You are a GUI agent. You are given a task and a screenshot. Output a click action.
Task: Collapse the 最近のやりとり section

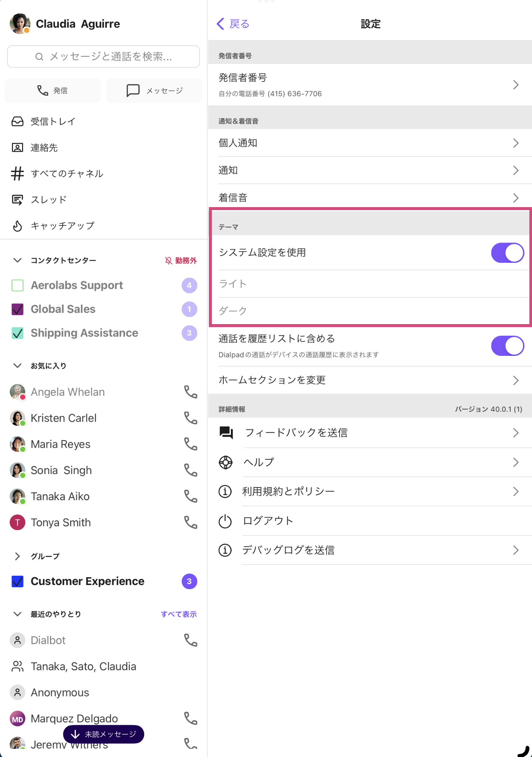point(17,614)
